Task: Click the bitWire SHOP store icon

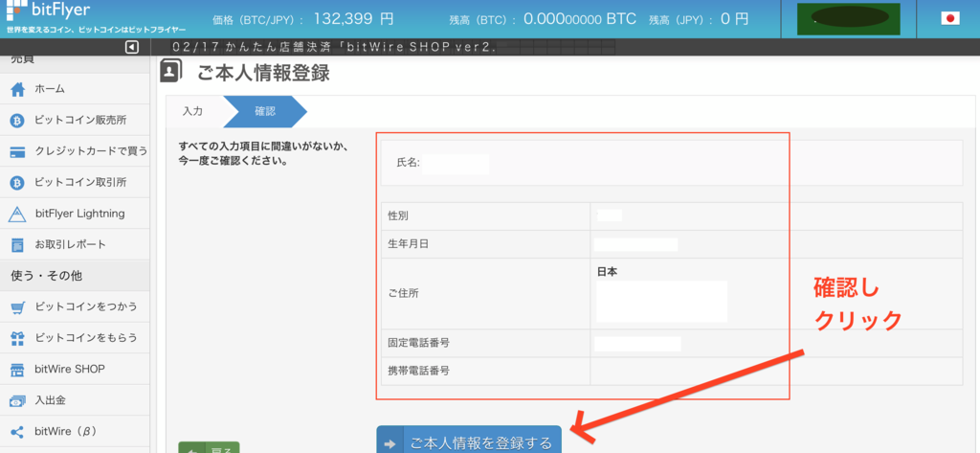Action: [17, 370]
